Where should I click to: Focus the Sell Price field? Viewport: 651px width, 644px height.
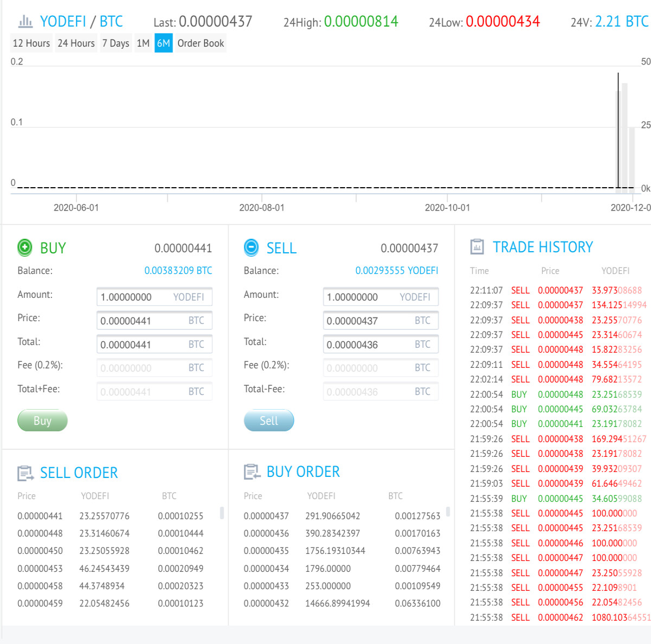click(x=380, y=321)
